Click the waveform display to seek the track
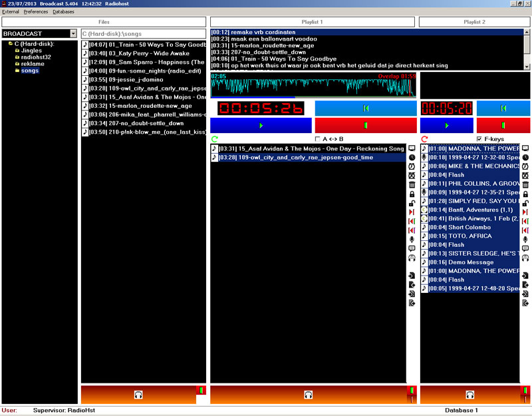The image size is (532, 416). [313, 85]
